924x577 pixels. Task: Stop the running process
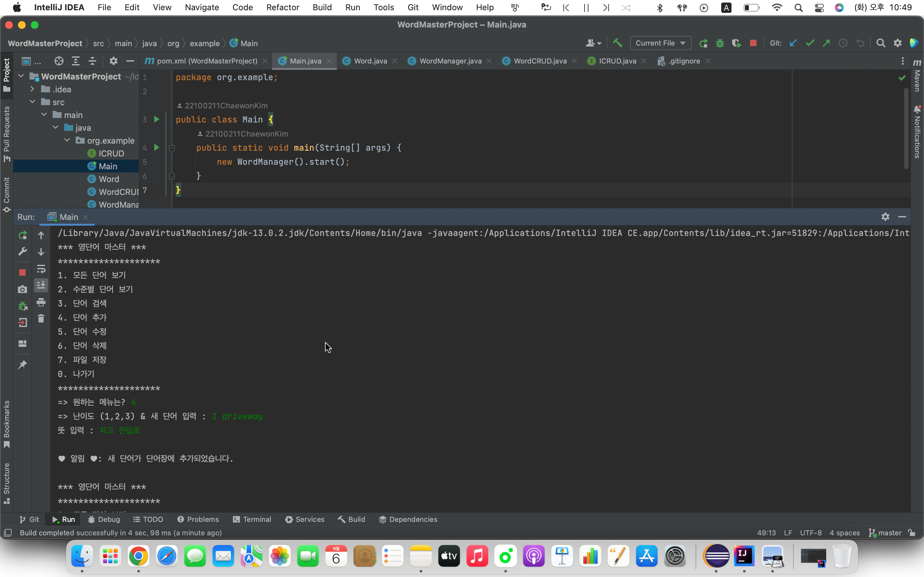coord(22,272)
